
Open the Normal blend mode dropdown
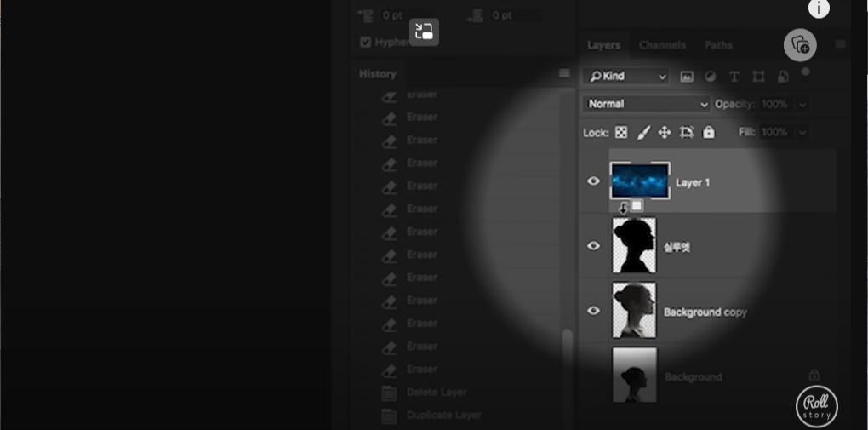(x=646, y=104)
